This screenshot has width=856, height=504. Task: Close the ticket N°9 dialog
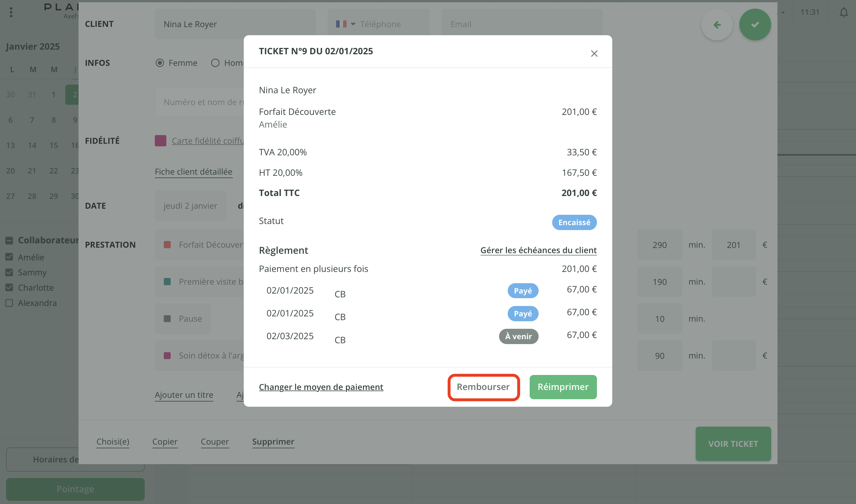click(594, 54)
